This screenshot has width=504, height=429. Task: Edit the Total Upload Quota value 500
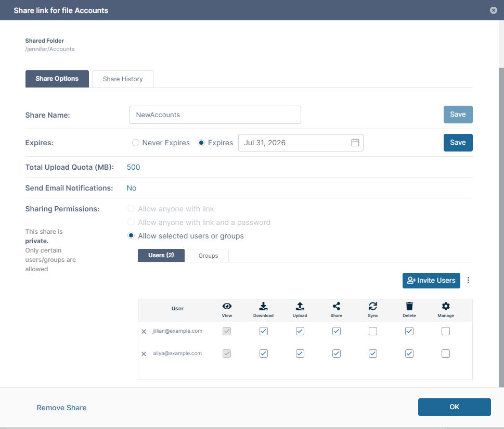pos(133,167)
